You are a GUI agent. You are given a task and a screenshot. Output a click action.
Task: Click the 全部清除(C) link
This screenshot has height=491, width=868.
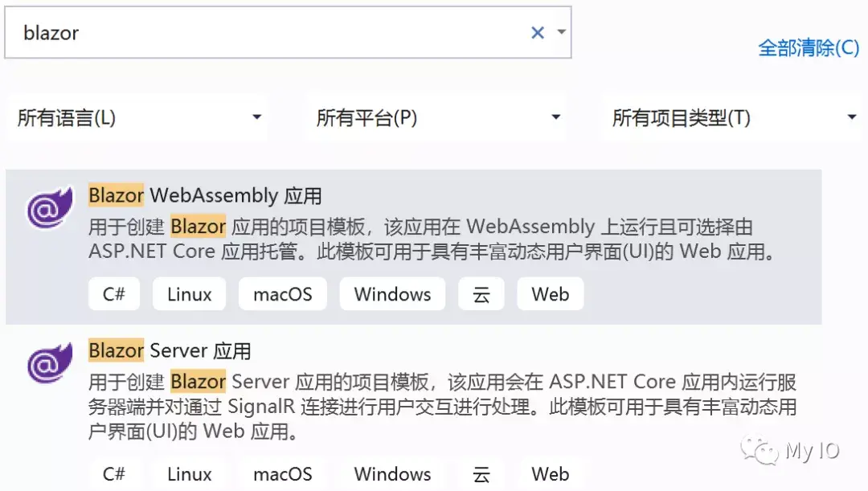[x=809, y=49]
